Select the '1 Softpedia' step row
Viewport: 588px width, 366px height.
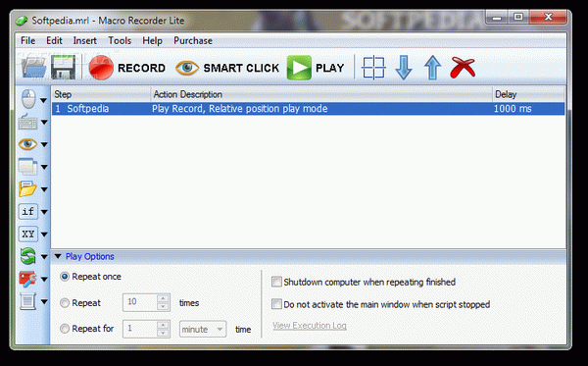pyautogui.click(x=308, y=109)
